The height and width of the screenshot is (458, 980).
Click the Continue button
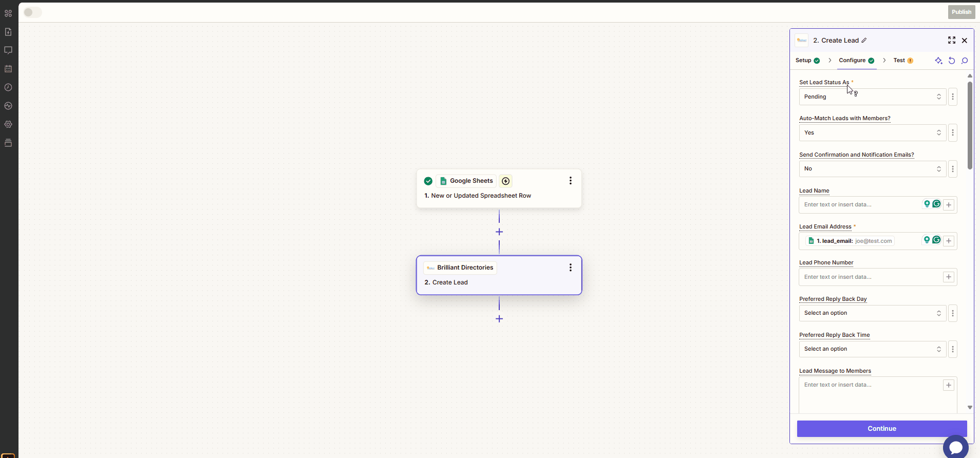(x=882, y=429)
